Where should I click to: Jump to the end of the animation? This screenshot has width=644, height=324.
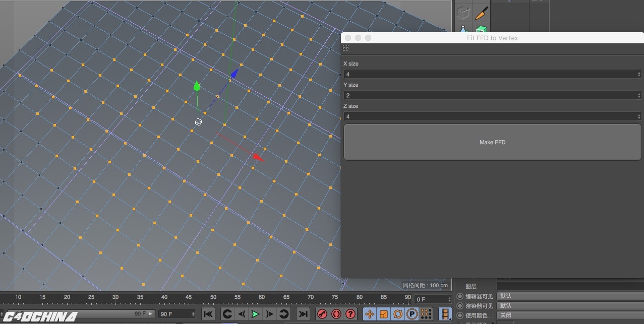pos(303,314)
